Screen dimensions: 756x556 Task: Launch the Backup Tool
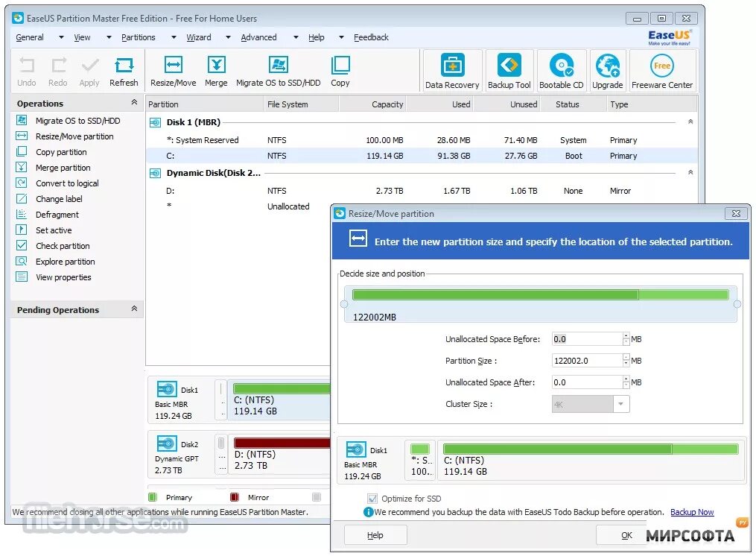coord(509,71)
